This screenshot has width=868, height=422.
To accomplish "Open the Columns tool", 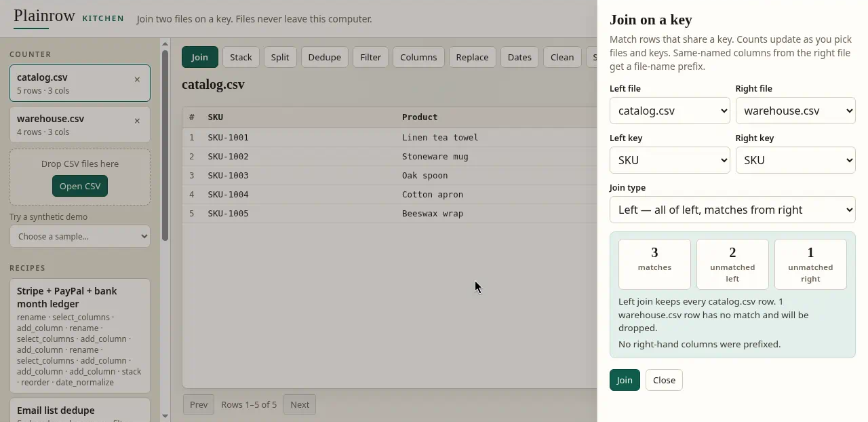I will click(x=418, y=57).
